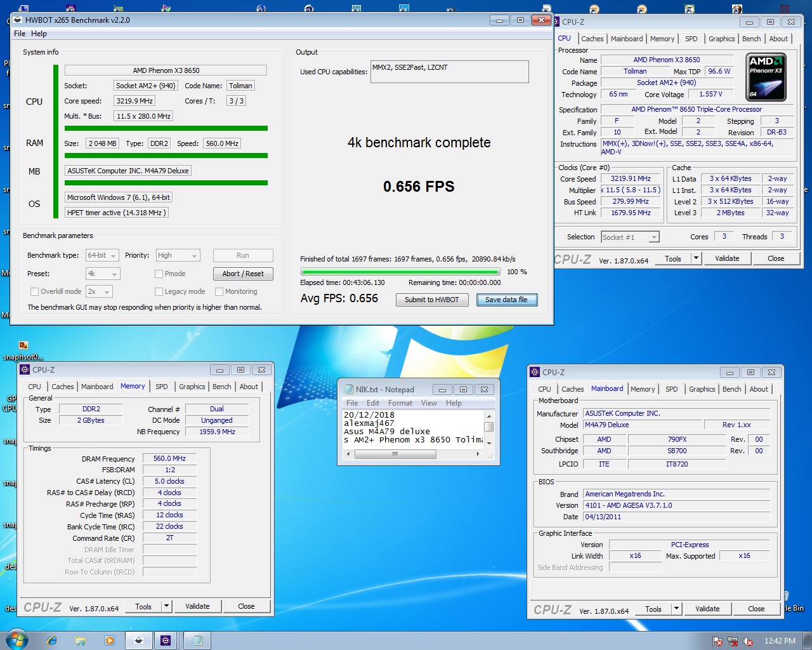Open SPD tab in CPU-Z Memory window

(162, 387)
